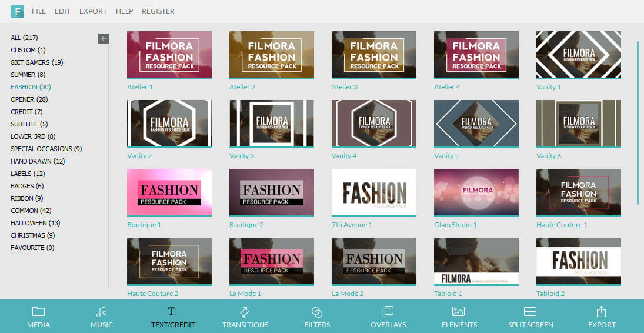
Task: Click the 'Vanity 5' caption text
Action: tap(446, 156)
